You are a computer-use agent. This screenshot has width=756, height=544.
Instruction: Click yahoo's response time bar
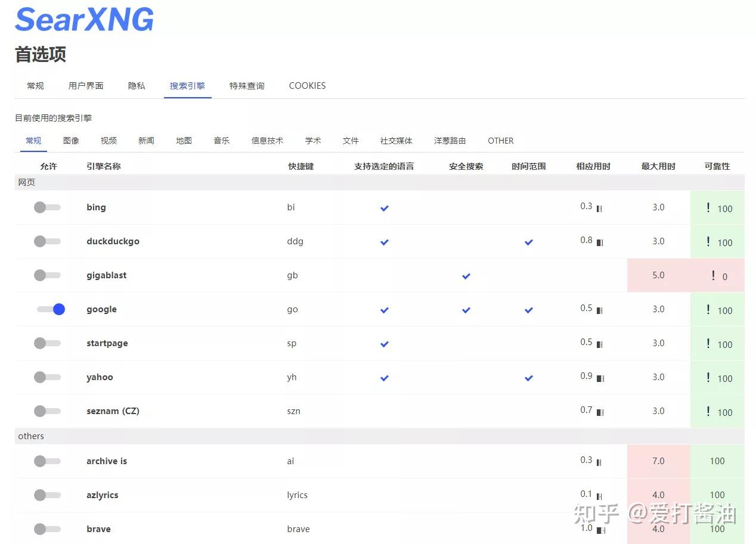tap(600, 378)
